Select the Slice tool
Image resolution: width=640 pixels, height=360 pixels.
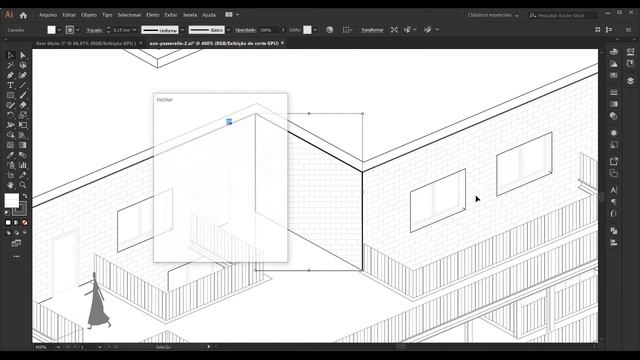pos(23,175)
